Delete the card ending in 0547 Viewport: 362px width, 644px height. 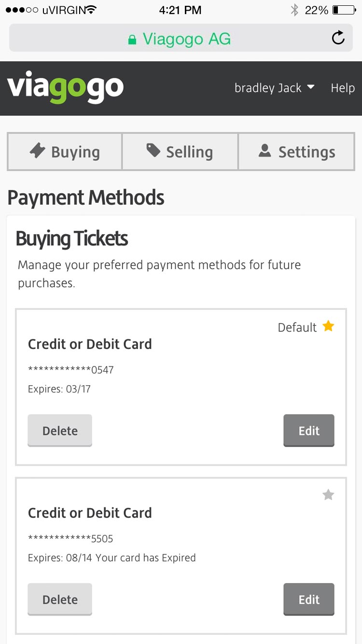[60, 431]
